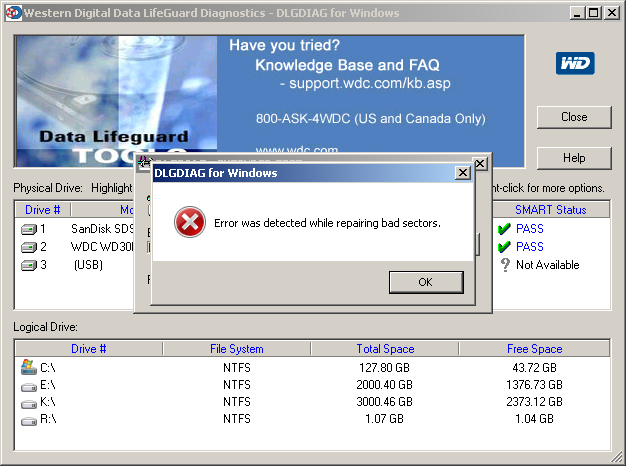Click the red error icon in the dialog
626x466 pixels.
190,222
